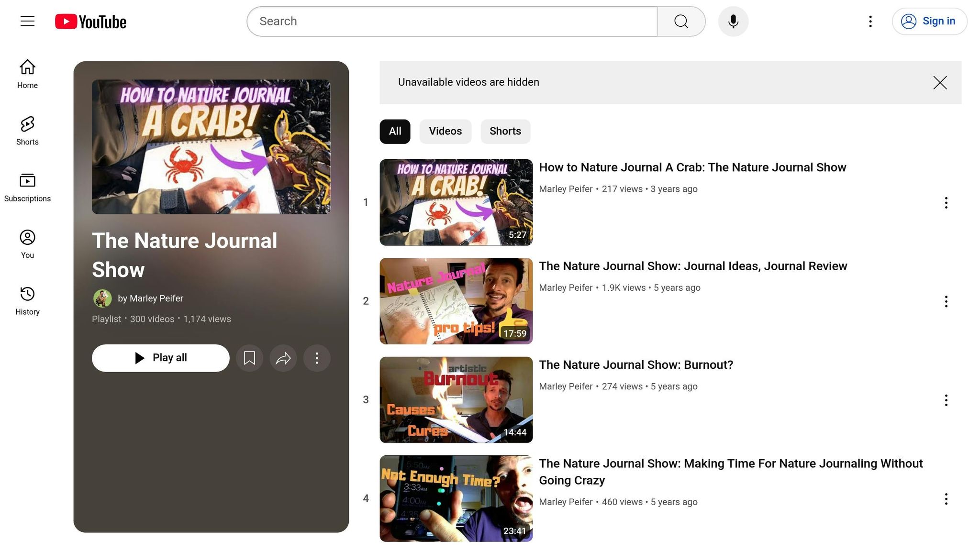This screenshot has width=980, height=551.
Task: Open Shorts from the sidebar
Action: [x=27, y=131]
